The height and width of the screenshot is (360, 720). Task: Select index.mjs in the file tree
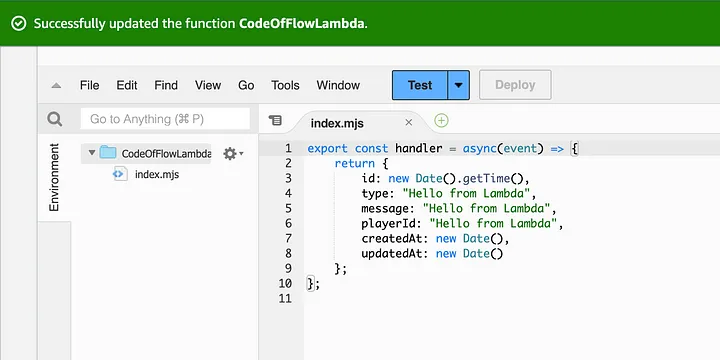click(157, 174)
